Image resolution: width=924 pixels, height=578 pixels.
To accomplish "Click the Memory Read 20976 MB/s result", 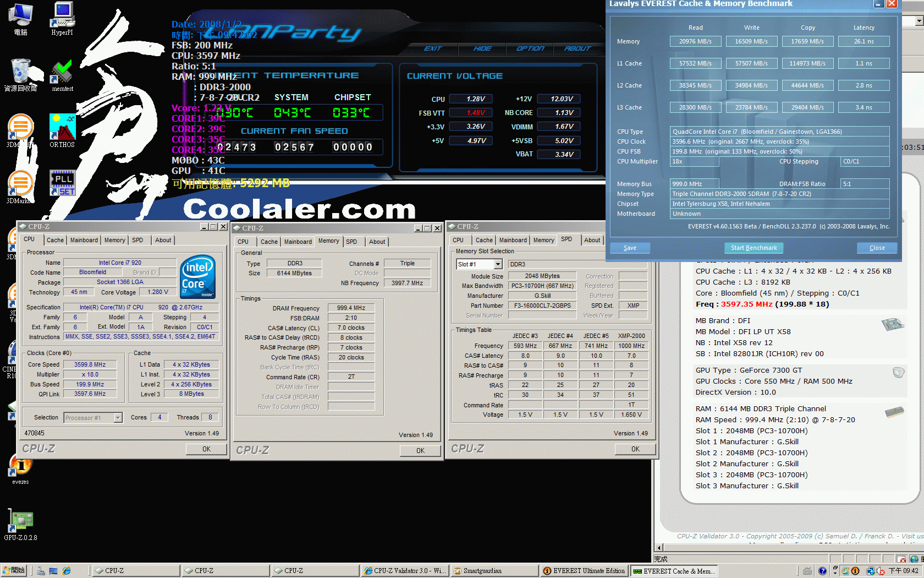I will [695, 41].
